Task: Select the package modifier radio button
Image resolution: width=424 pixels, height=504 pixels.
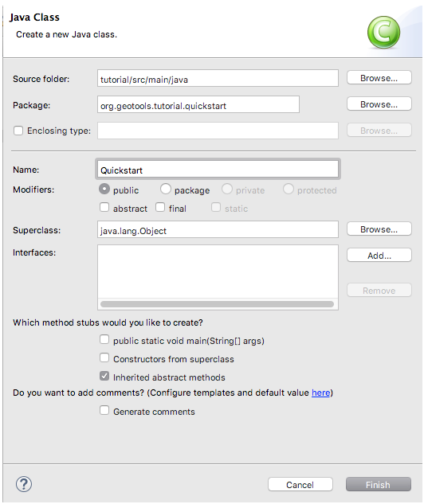Action: pos(165,189)
